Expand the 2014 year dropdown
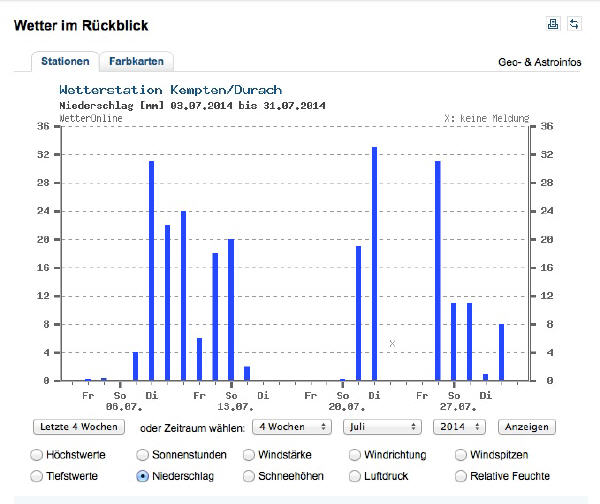The height and width of the screenshot is (504, 600). 459,427
